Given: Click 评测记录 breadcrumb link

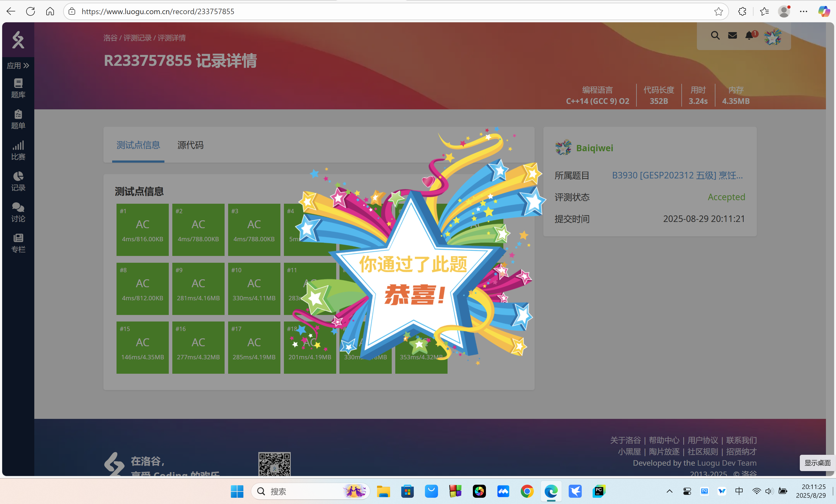Looking at the screenshot, I should click(x=137, y=38).
